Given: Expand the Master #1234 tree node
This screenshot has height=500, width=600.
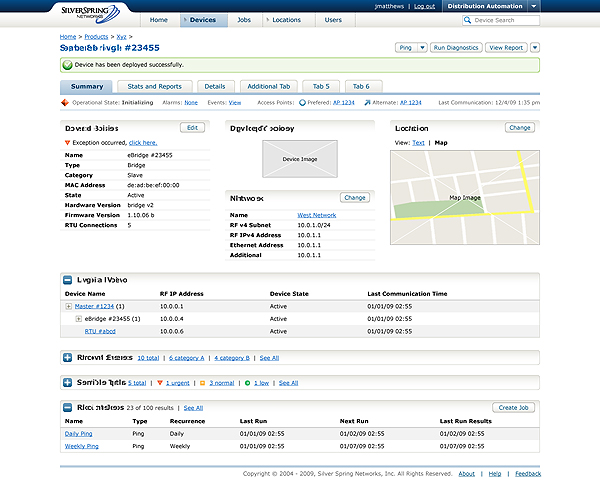Looking at the screenshot, I should [x=69, y=306].
